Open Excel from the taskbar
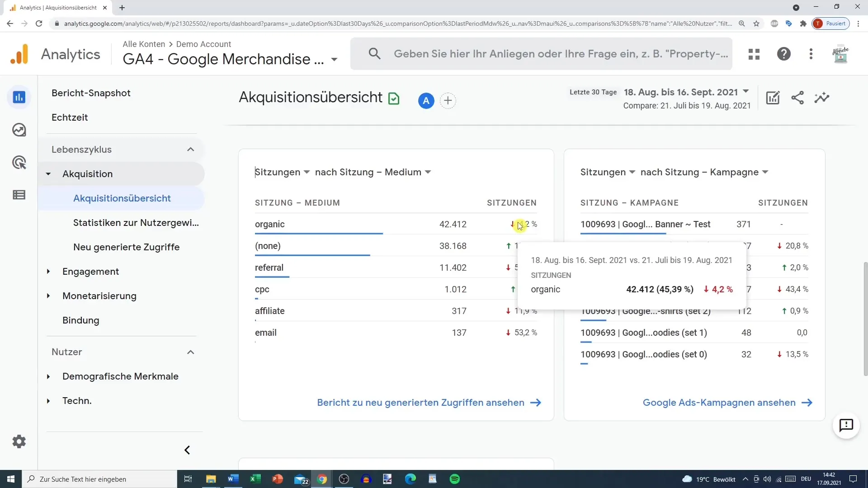Viewport: 868px width, 488px height. [x=255, y=479]
